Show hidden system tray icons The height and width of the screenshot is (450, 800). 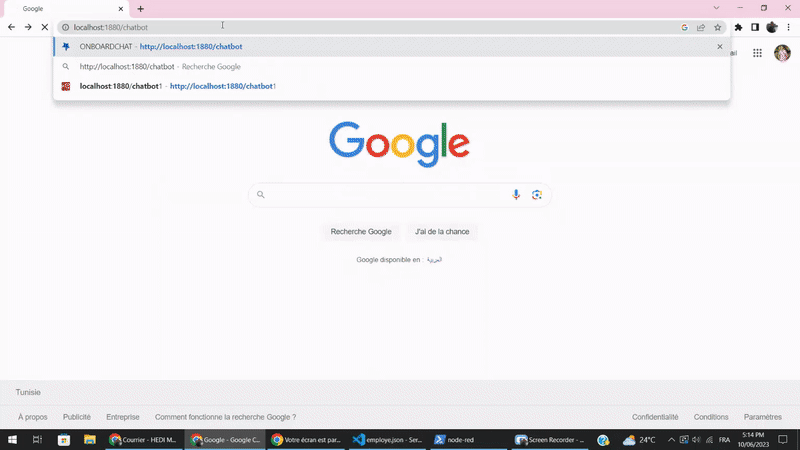click(x=671, y=440)
